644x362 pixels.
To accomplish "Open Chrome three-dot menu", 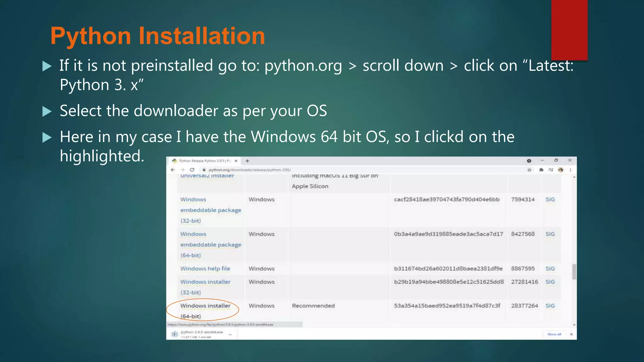I will click(570, 170).
